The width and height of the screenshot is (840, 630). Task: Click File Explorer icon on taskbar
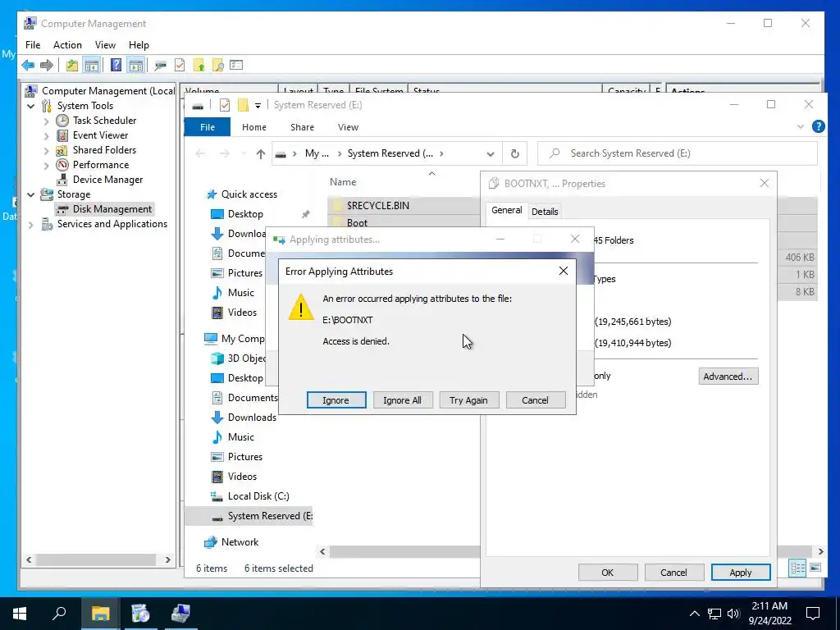pos(100,614)
